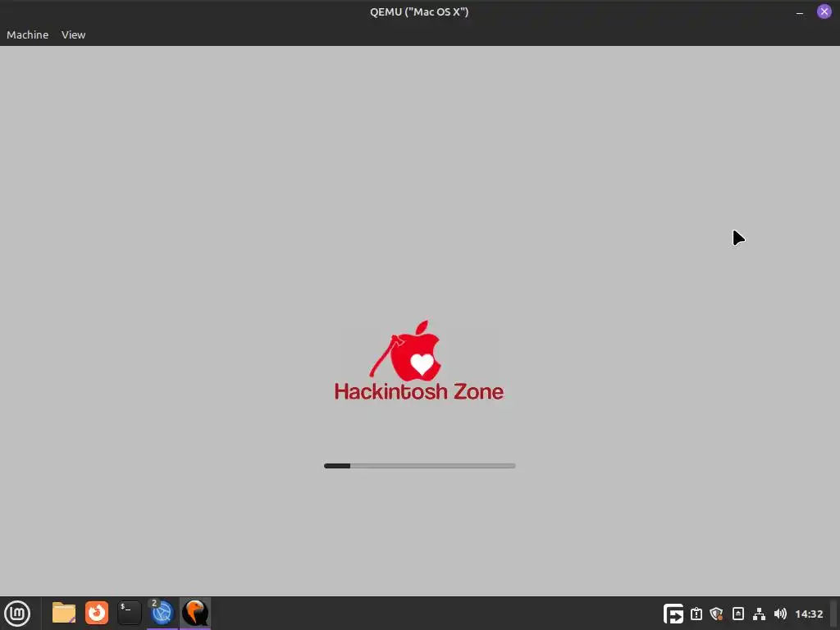
Task: Open the volume control speaker icon
Action: pyautogui.click(x=781, y=614)
